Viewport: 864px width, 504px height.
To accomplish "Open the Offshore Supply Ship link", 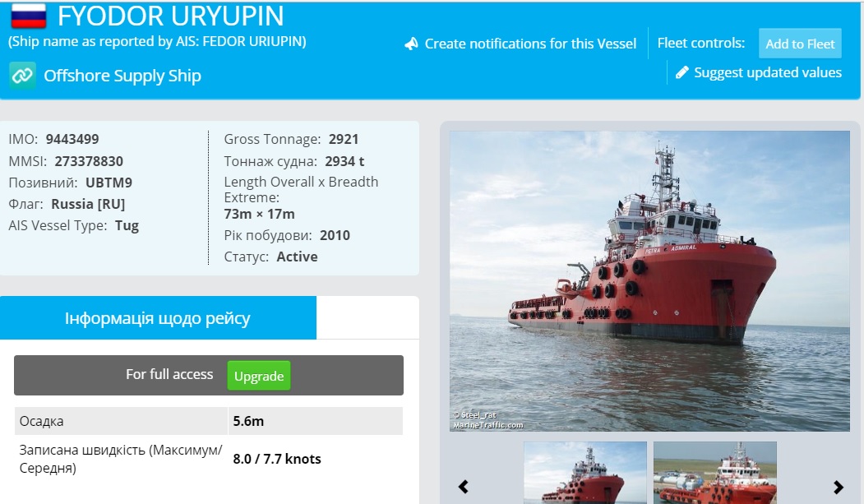I will point(122,76).
